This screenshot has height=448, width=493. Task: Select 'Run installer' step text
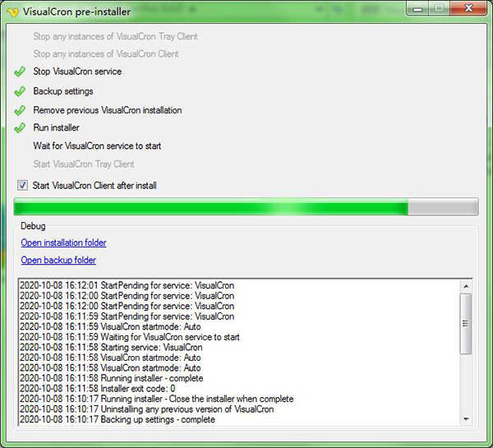click(x=56, y=127)
